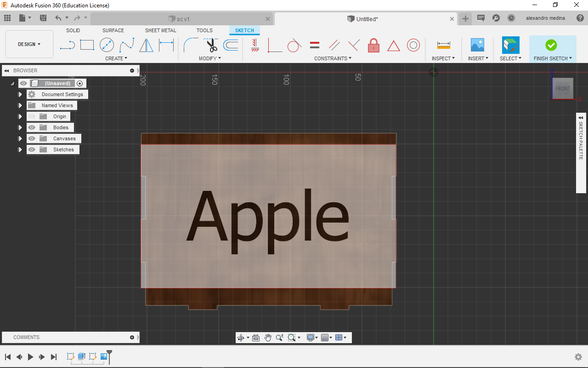Open the DESIGN workspace dropdown
The width and height of the screenshot is (588, 368).
[x=29, y=44]
